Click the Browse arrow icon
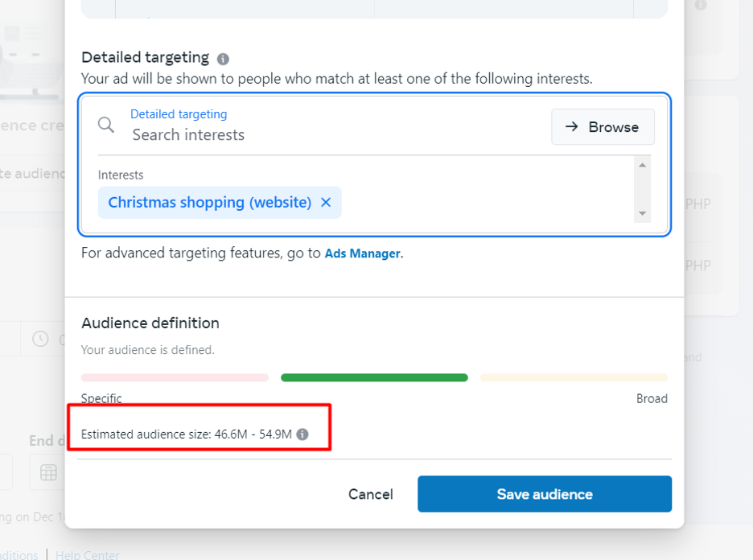Viewport: 753px width, 560px height. [571, 127]
